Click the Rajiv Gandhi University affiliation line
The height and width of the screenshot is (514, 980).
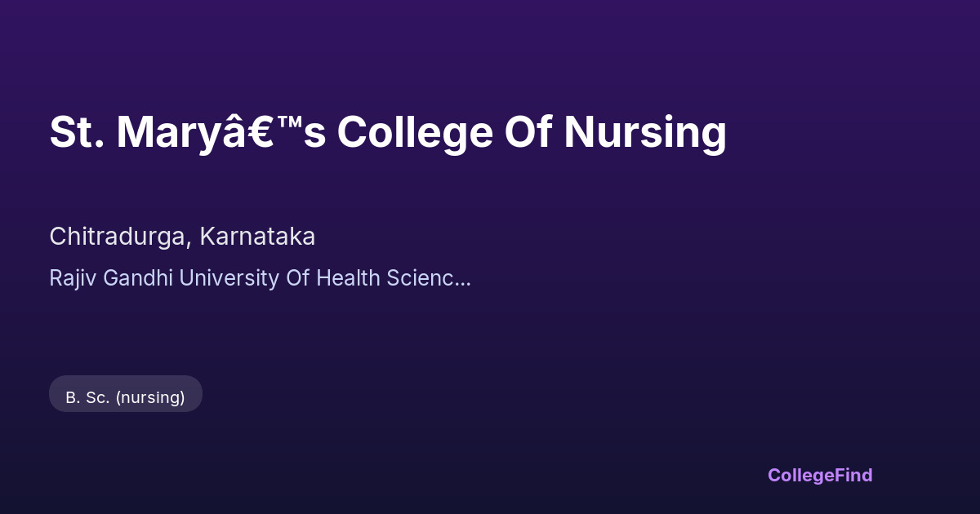click(260, 278)
